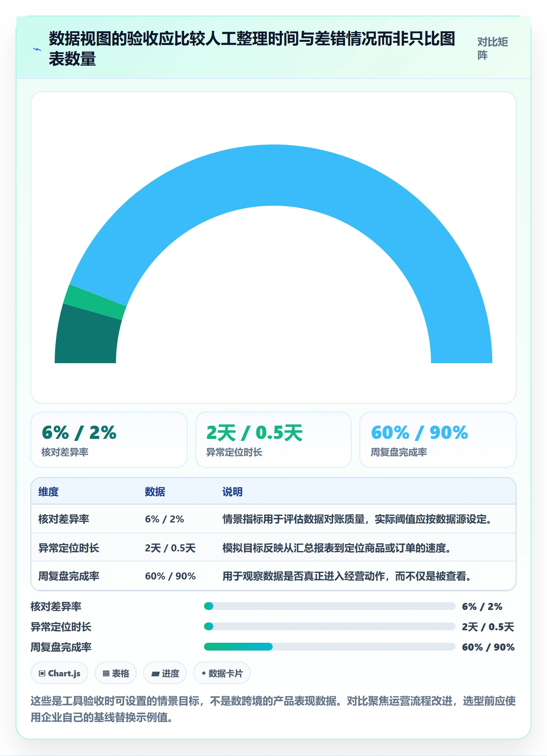Click the 异常定位时长 caption in the stat card
Viewport: 547px width, 756px height.
(234, 452)
